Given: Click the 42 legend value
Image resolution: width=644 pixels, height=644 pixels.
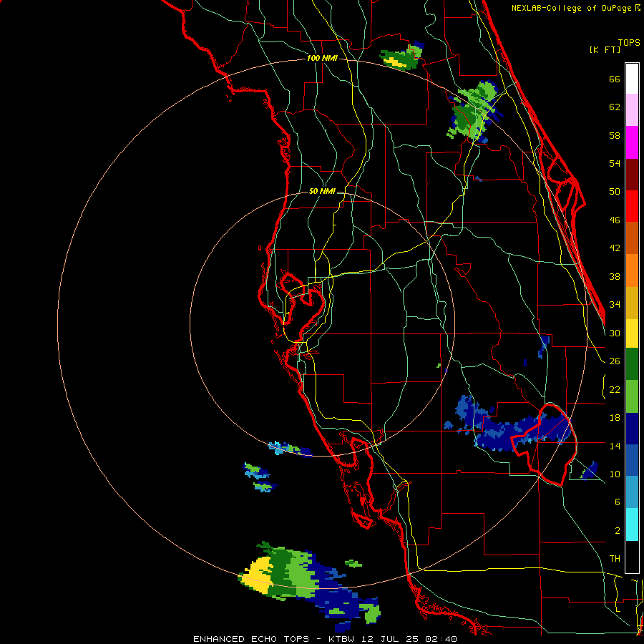Looking at the screenshot, I should (x=615, y=248).
